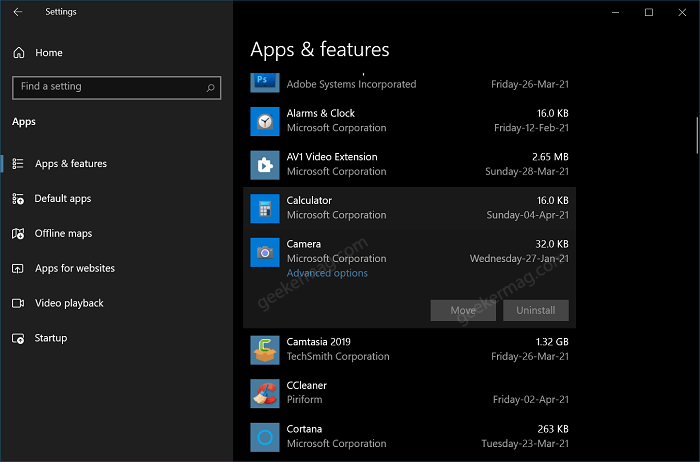Screen dimensions: 700x462
Task: Click Friday-02-Apr-21 install date
Action: [531, 400]
